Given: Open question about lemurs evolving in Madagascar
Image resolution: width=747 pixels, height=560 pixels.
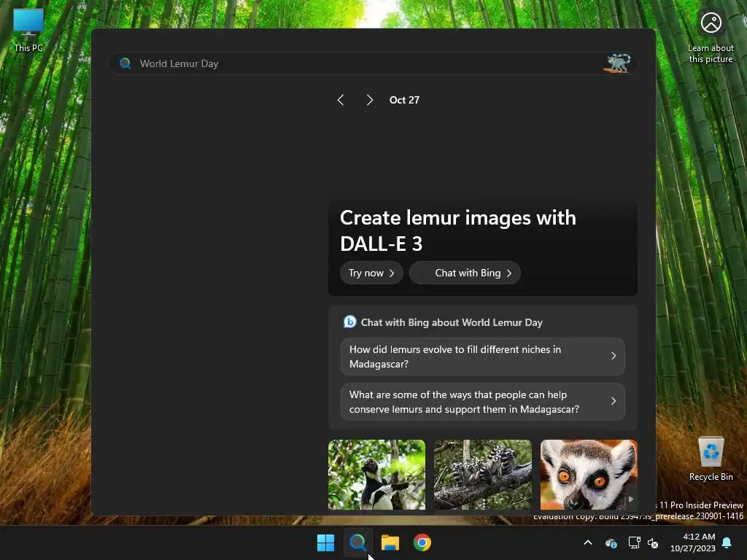Looking at the screenshot, I should click(483, 357).
